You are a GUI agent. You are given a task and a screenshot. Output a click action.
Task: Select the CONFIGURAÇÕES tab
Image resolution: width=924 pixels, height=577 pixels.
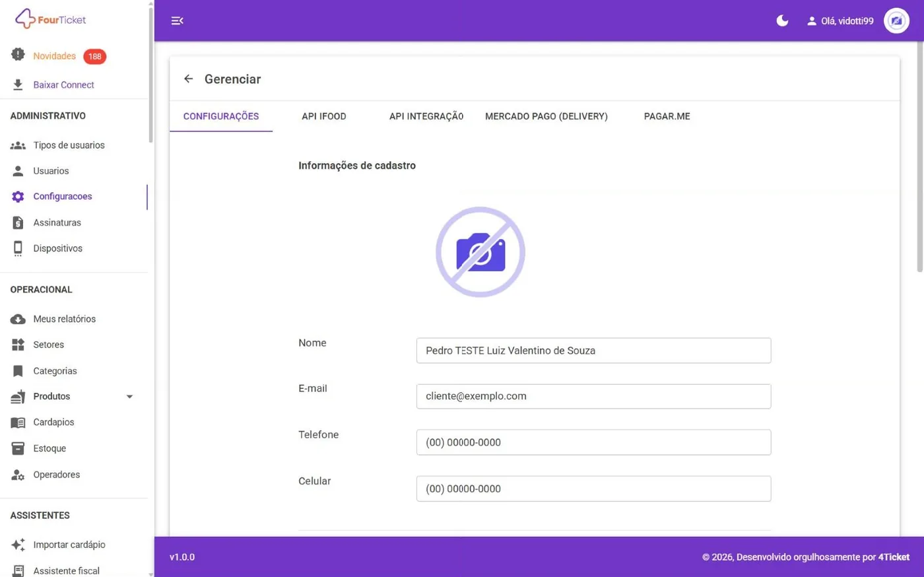pos(221,116)
